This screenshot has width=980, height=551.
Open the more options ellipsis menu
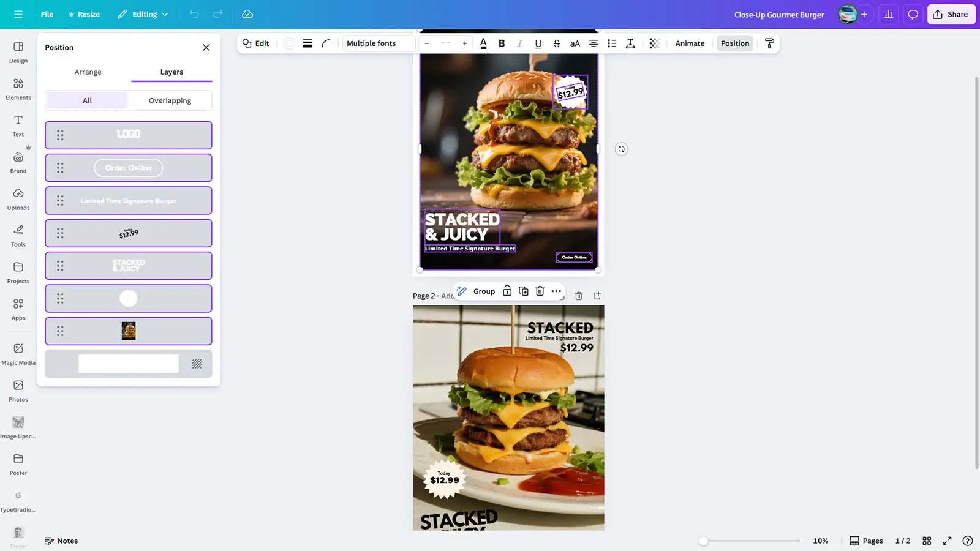coord(556,291)
